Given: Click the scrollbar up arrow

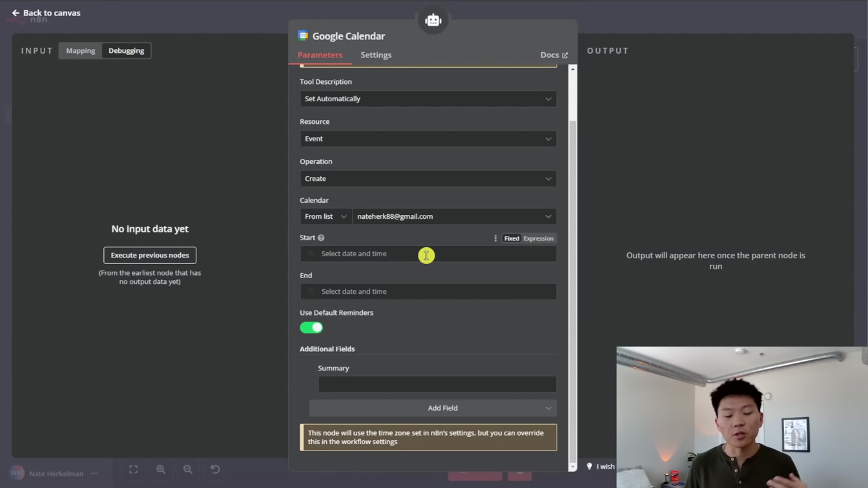Looking at the screenshot, I should click(572, 68).
